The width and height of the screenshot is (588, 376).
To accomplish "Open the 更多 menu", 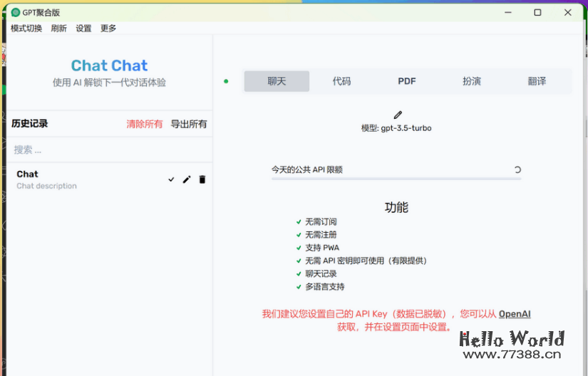I will [108, 28].
